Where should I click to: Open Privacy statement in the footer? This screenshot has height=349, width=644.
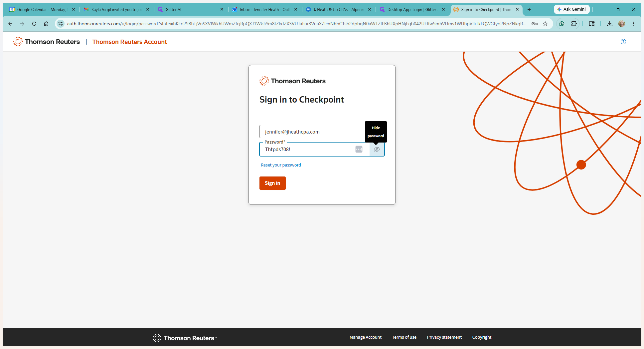pyautogui.click(x=444, y=337)
